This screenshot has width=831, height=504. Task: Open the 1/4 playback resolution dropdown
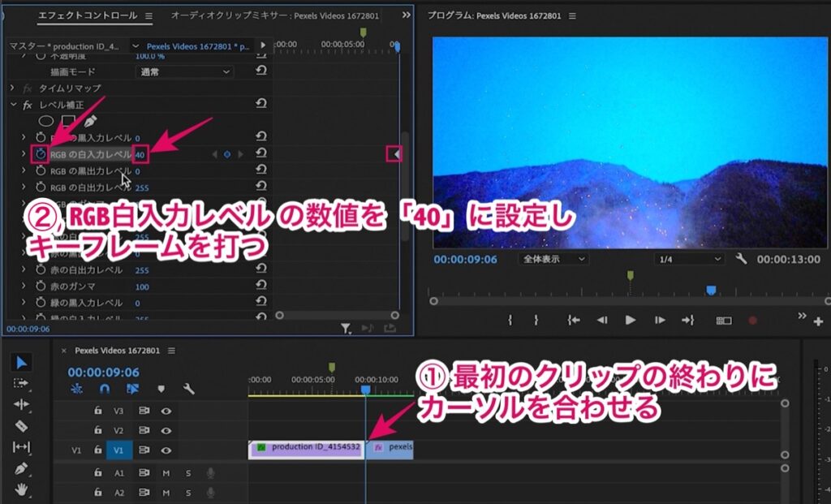pos(688,259)
